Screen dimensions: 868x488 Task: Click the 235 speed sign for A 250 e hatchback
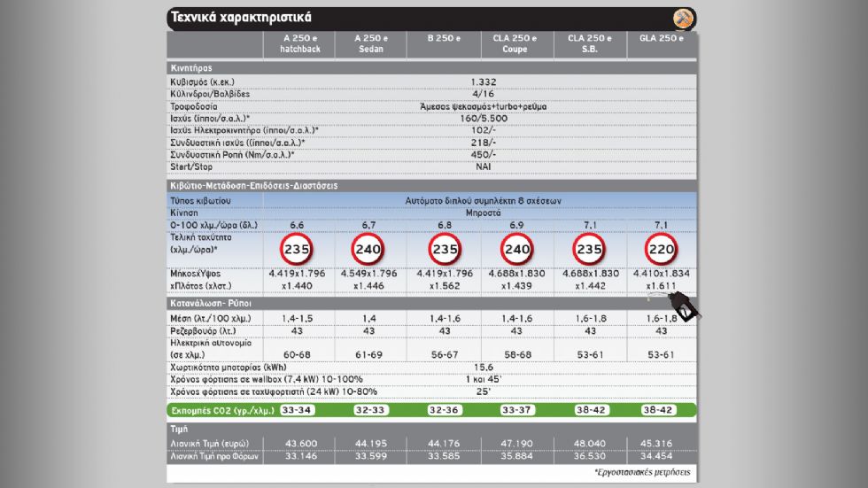[297, 250]
